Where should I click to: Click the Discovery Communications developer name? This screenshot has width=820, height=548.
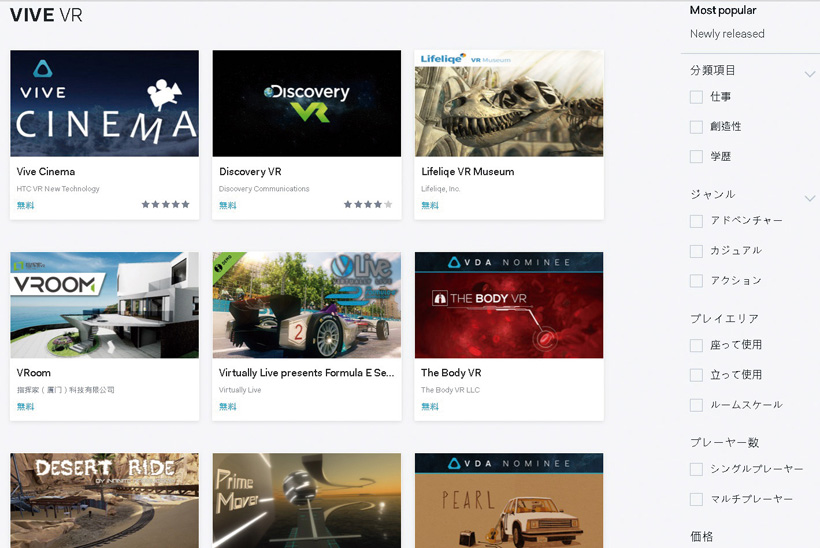[264, 189]
